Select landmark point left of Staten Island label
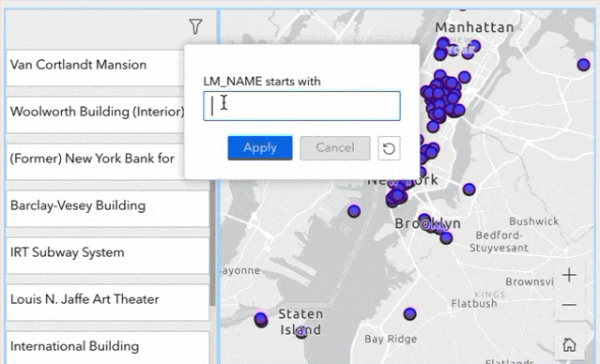This screenshot has height=364, width=600. [261, 319]
